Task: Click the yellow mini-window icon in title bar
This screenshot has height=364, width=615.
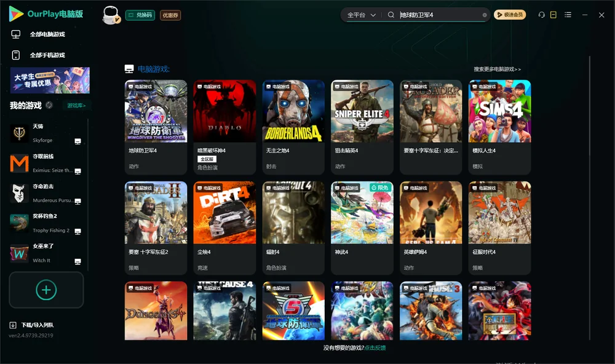Action: click(553, 15)
